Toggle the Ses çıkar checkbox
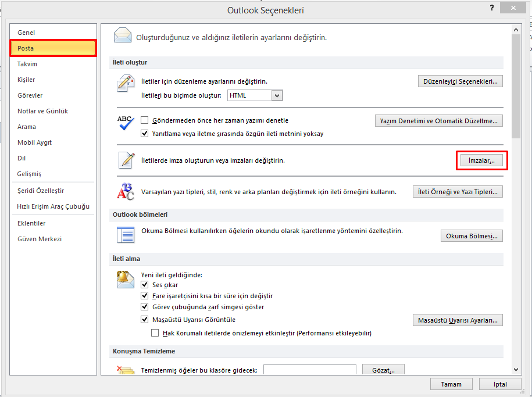The image size is (532, 397). pos(145,284)
